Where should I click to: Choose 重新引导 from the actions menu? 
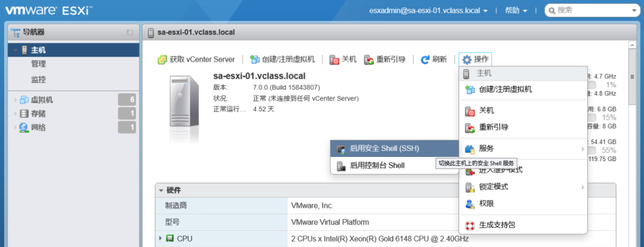(524, 128)
